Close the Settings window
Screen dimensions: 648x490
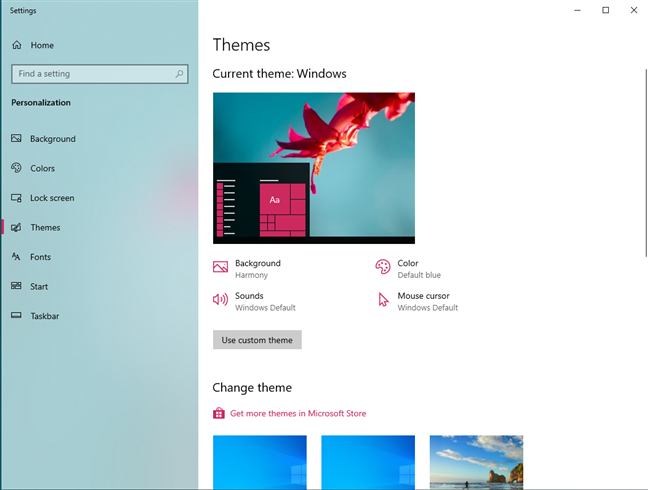tap(634, 10)
